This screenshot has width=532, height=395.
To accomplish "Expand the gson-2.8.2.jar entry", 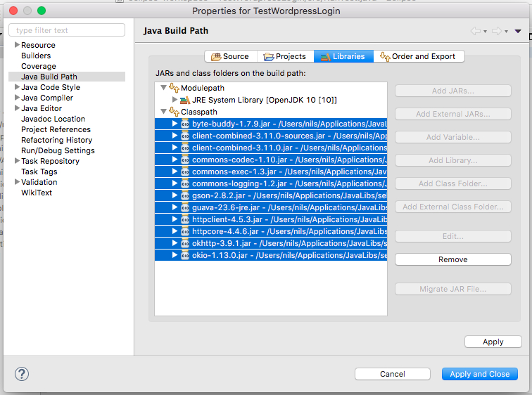I will 175,195.
